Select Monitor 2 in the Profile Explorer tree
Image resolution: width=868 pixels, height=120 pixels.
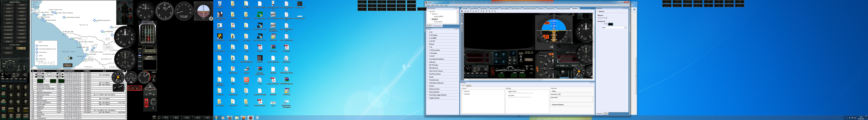[x=435, y=19]
